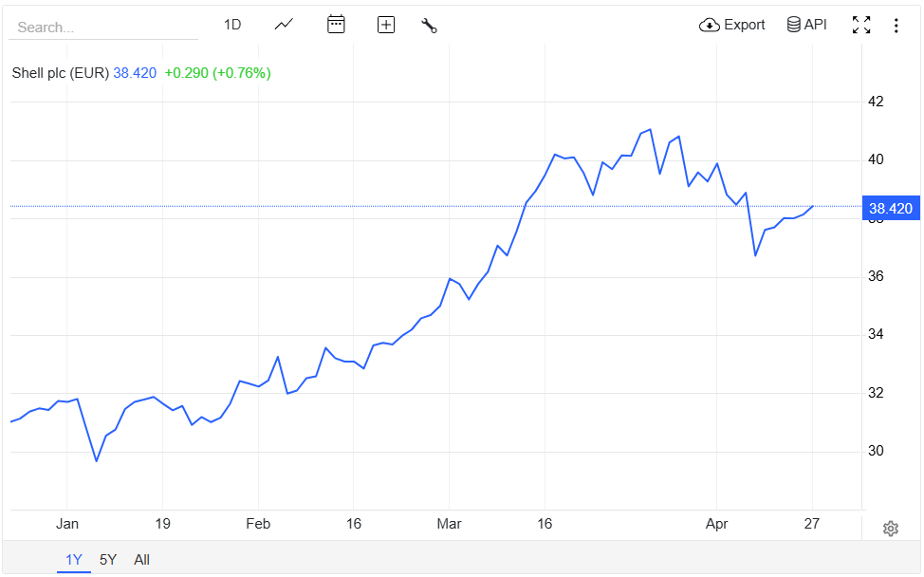Image resolution: width=924 pixels, height=577 pixels.
Task: Click the plus icon to add comparison
Action: tap(386, 25)
